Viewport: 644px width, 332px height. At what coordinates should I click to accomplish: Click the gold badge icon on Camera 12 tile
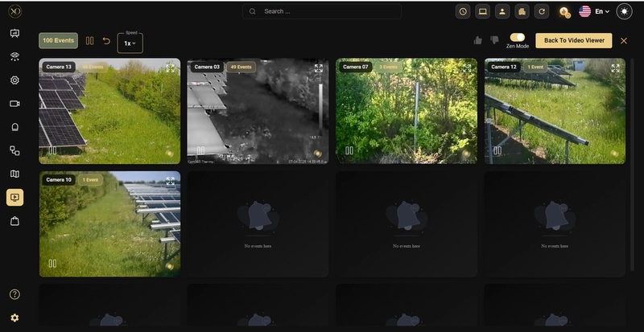614,154
